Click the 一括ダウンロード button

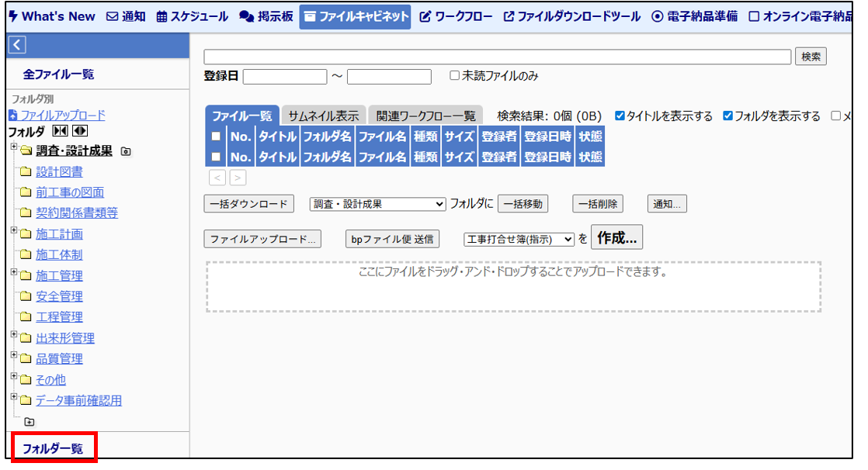249,204
